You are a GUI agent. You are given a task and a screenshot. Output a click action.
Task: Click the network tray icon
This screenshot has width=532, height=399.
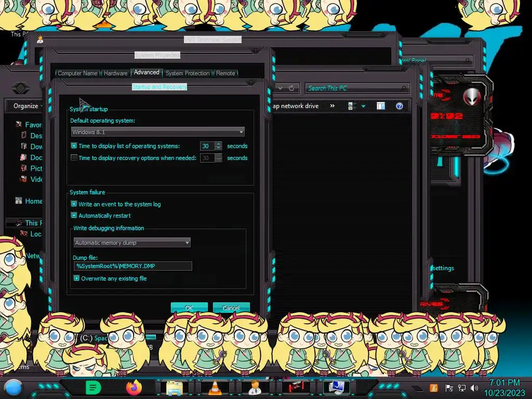pos(462,388)
